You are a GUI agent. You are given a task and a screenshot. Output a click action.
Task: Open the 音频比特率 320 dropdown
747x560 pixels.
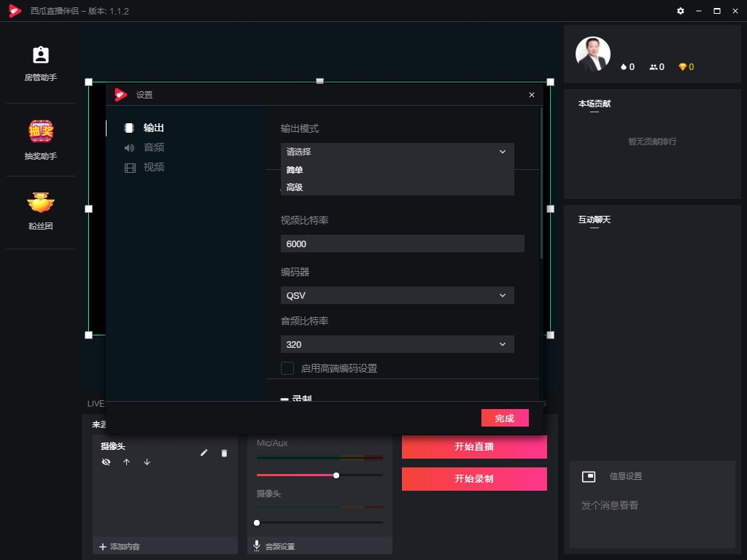pos(397,343)
